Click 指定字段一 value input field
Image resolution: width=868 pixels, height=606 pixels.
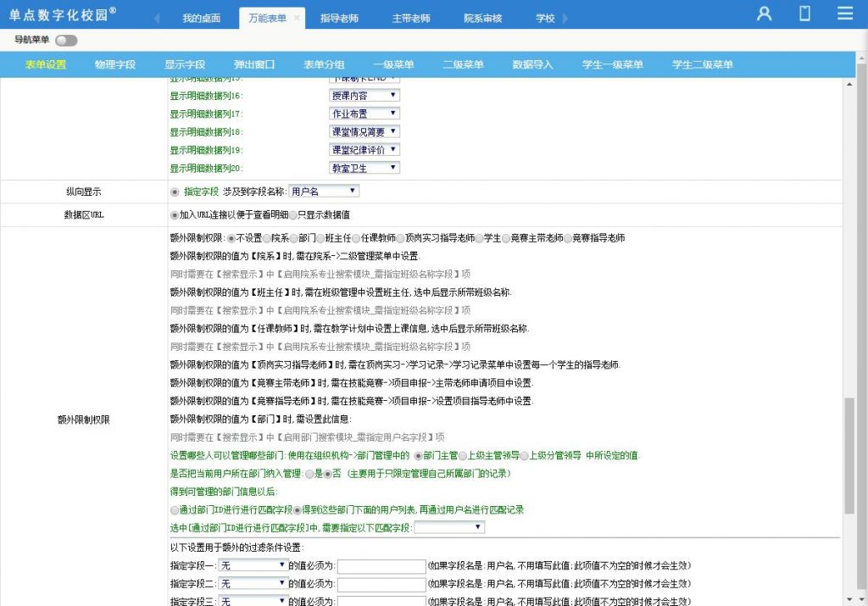(381, 566)
